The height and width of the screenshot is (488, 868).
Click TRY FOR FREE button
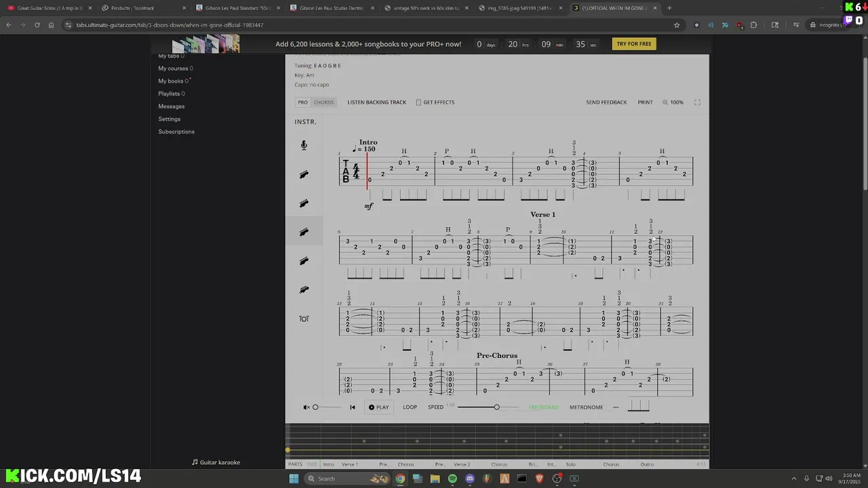click(x=634, y=44)
